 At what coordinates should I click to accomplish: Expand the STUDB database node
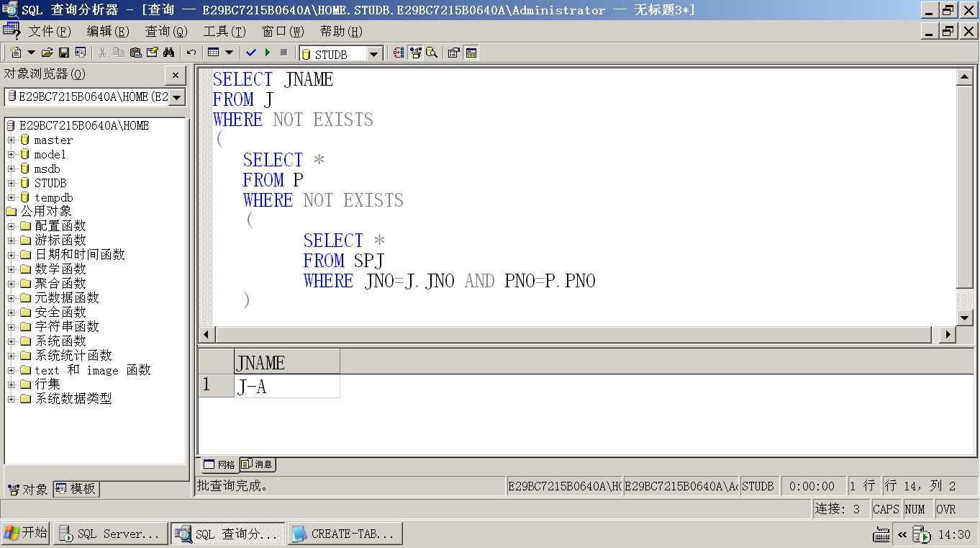[11, 183]
